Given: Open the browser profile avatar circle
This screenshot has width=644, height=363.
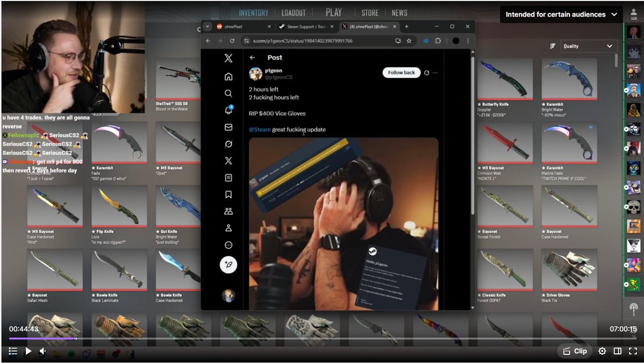Looking at the screenshot, I should point(456,41).
